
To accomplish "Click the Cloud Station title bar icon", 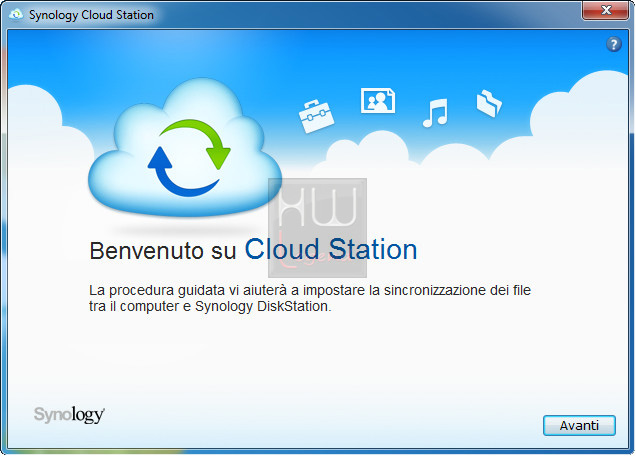I will [16, 14].
